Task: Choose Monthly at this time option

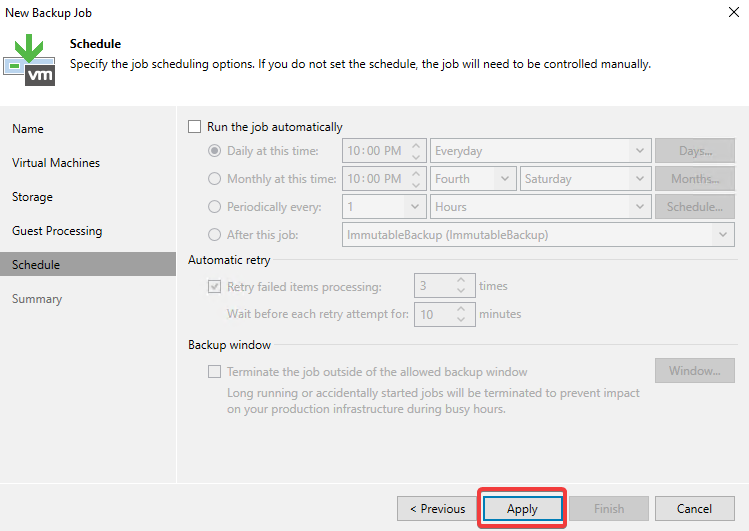Action: [214, 179]
